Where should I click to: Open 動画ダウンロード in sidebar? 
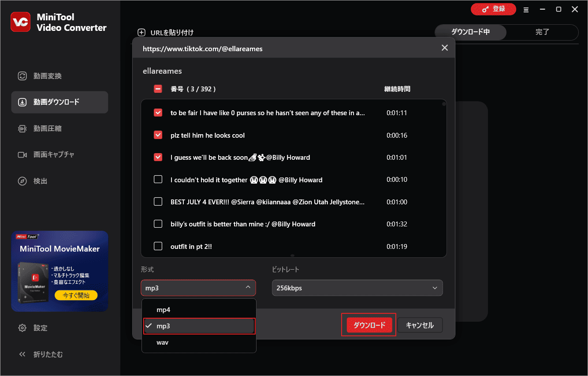pyautogui.click(x=60, y=102)
